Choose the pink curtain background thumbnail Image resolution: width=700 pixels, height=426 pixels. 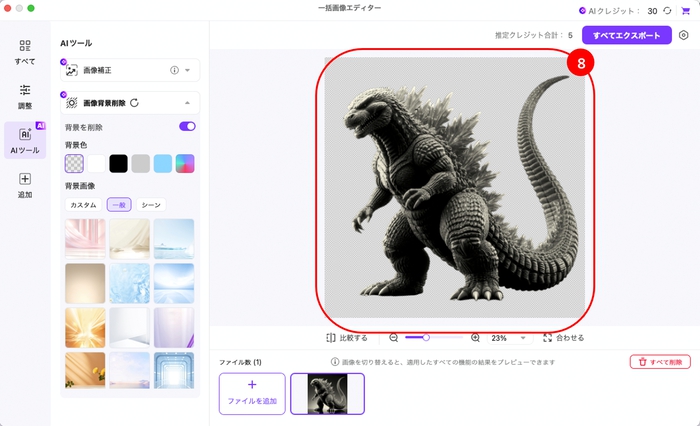85,239
